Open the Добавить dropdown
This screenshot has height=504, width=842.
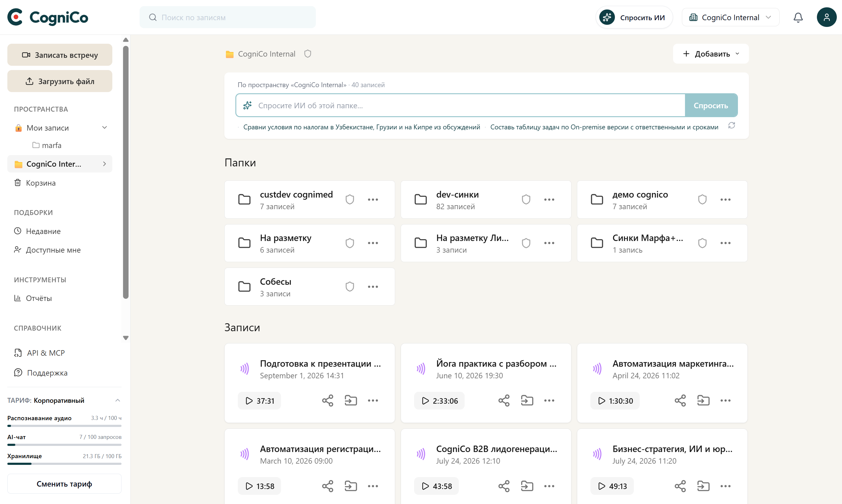[x=710, y=54]
